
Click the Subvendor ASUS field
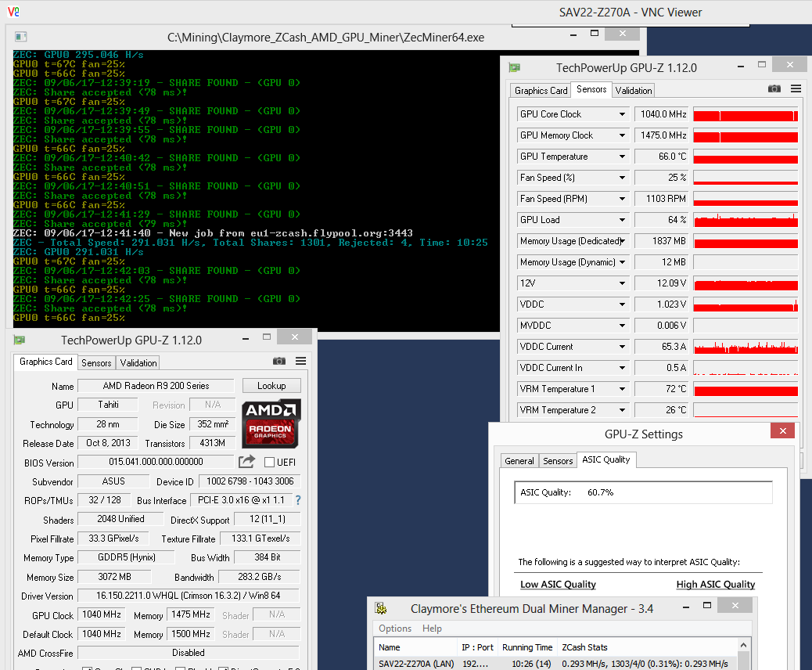pos(113,481)
